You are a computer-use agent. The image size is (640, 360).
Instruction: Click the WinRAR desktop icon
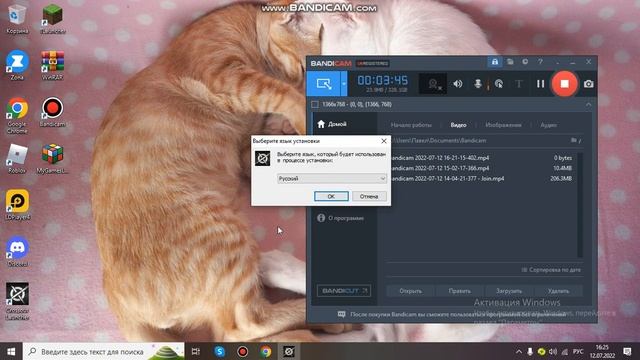pyautogui.click(x=53, y=65)
